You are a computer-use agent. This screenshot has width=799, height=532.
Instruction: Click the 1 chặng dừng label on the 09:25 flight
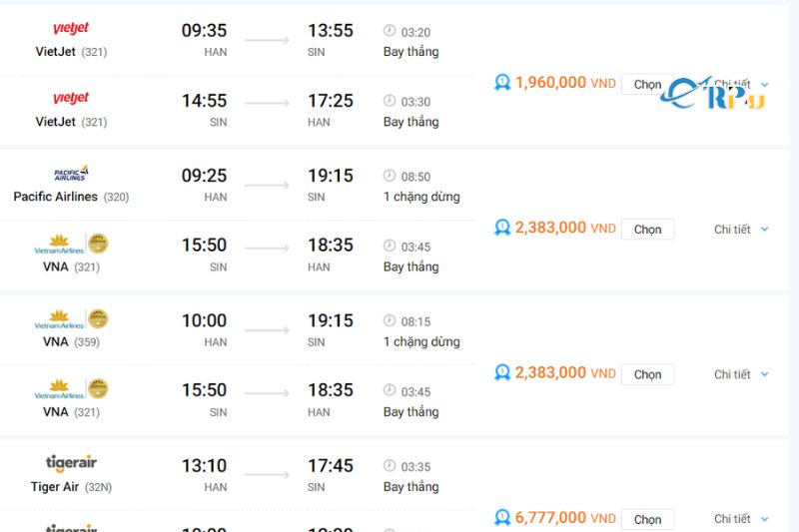click(x=421, y=197)
